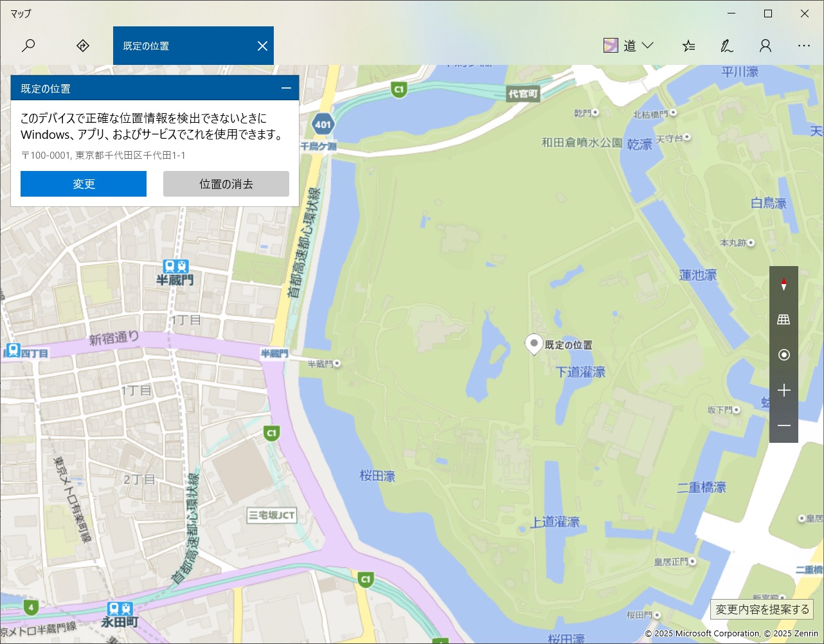Click the 下道灌濠 label

click(581, 372)
